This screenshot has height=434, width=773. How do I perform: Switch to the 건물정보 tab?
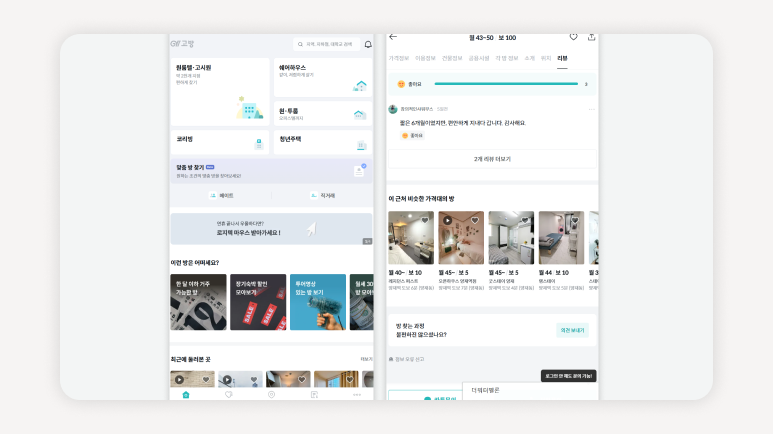click(x=452, y=58)
